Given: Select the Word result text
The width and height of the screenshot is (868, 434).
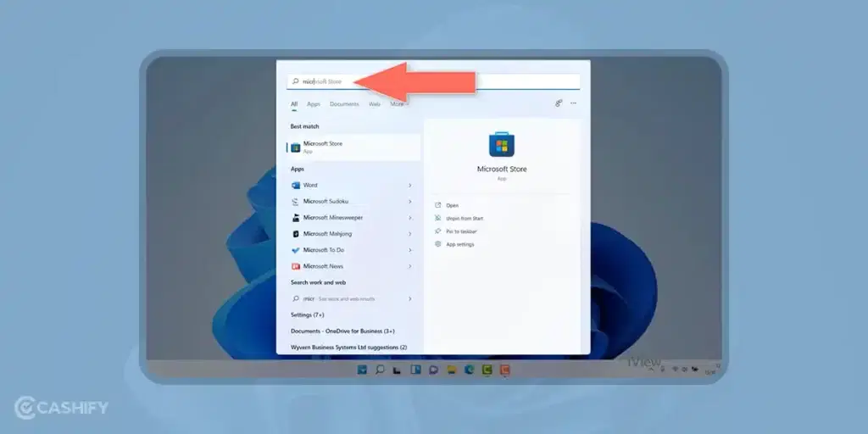Looking at the screenshot, I should coord(310,186).
